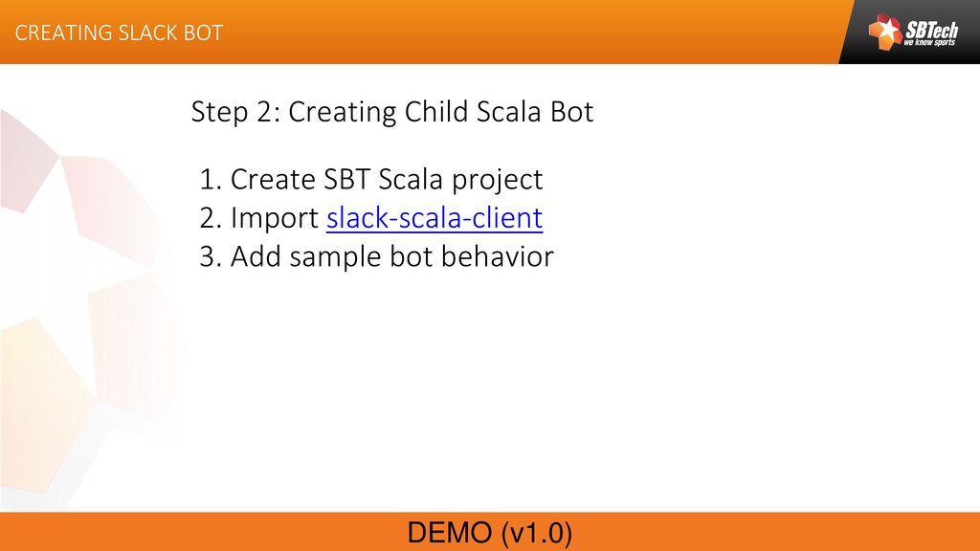
Task: Select the 'Add sample bot behavior' line
Action: pyautogui.click(x=391, y=257)
